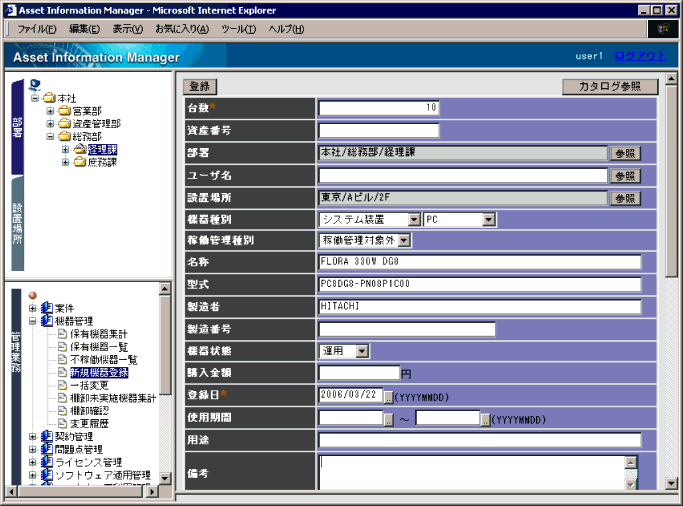Click the 資産番号 input field
The image size is (683, 506).
click(379, 130)
